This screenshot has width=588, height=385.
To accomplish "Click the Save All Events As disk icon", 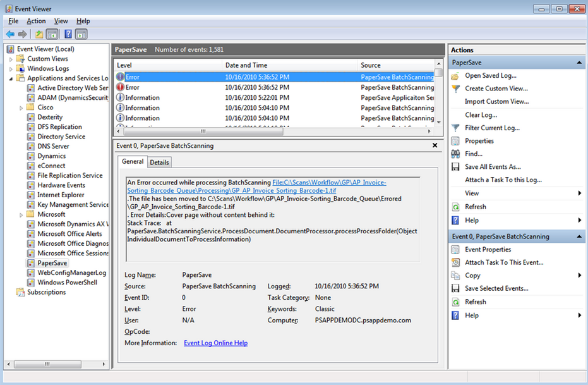I will [x=455, y=167].
